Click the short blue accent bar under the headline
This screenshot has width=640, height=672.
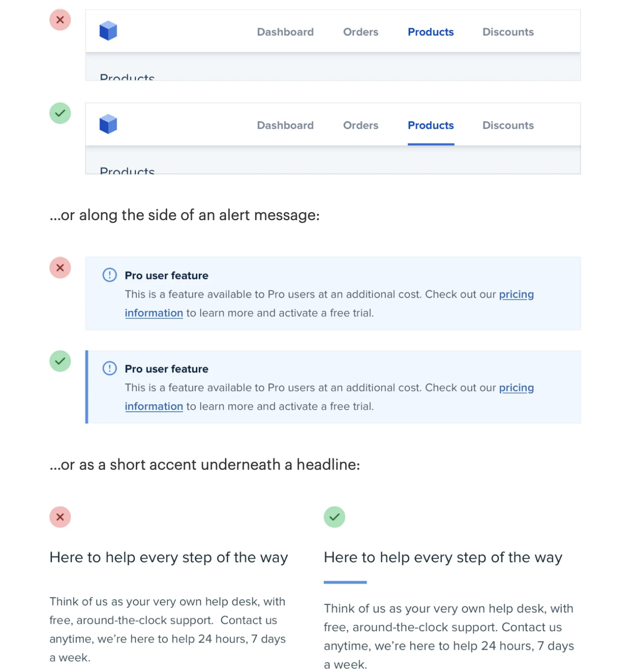pos(345,582)
